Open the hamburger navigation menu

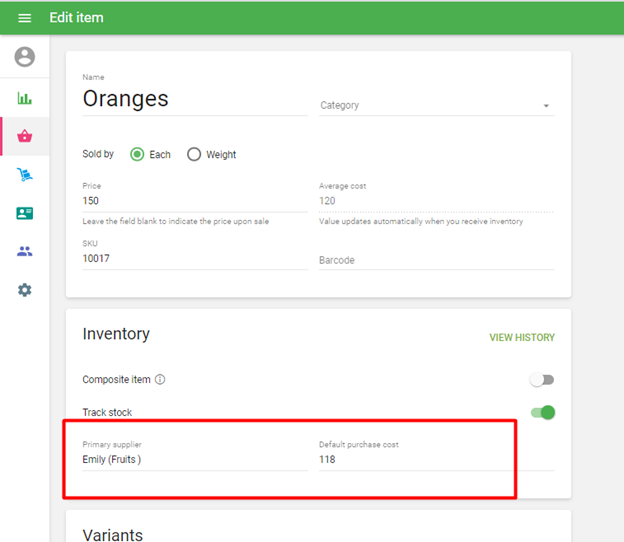click(x=25, y=18)
